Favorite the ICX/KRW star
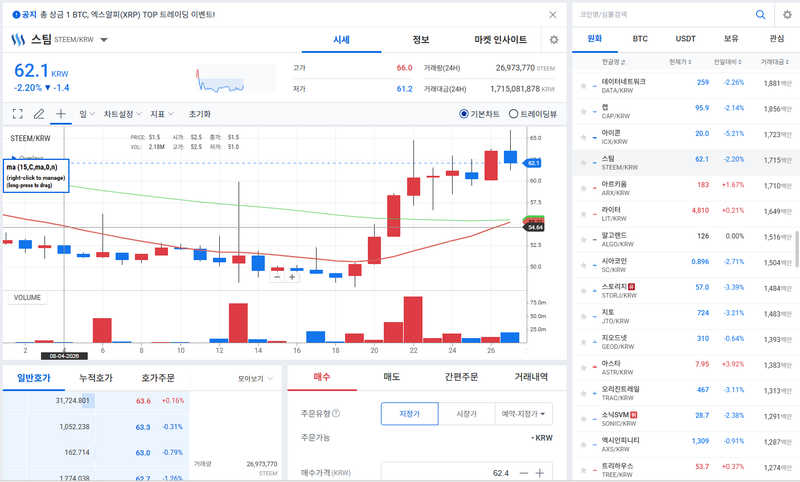800x482 pixels. coord(583,137)
